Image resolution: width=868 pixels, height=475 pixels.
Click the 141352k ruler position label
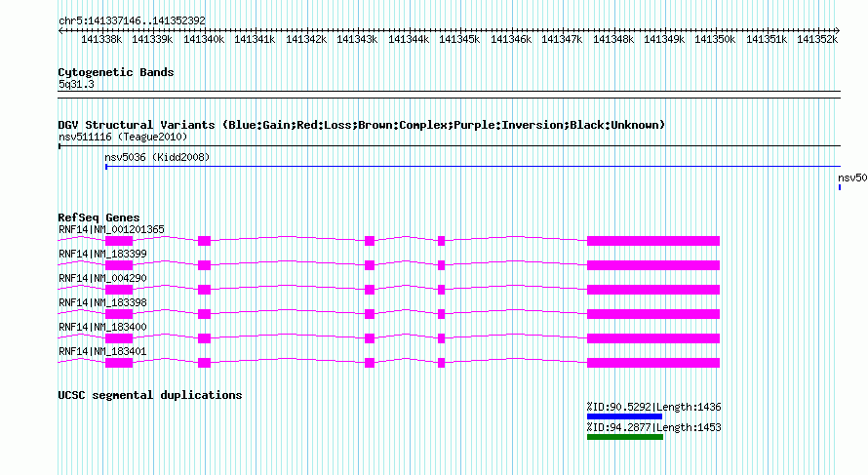(x=817, y=39)
